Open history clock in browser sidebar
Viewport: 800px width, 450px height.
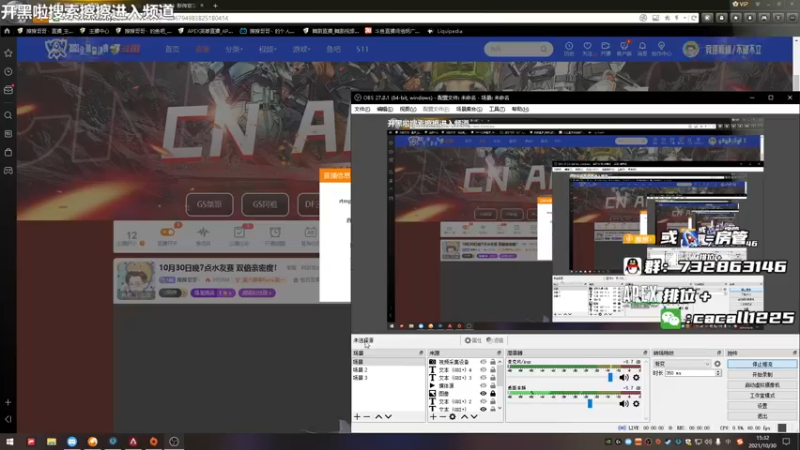point(8,72)
